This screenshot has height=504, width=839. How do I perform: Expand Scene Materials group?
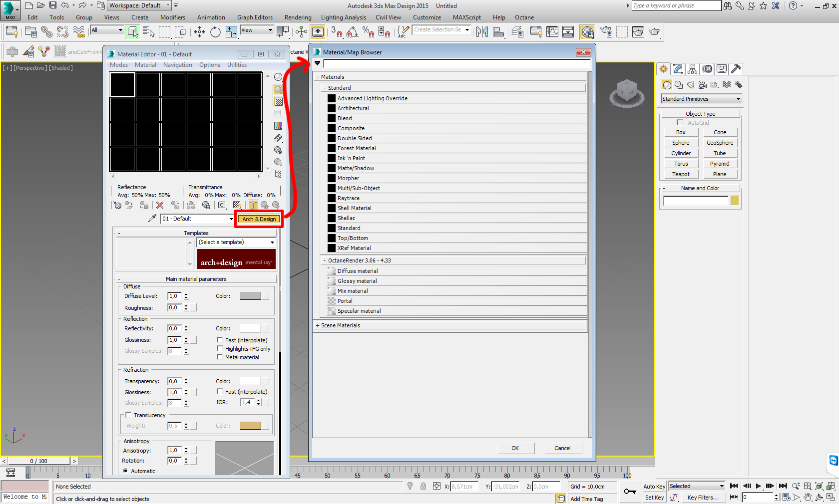point(318,325)
